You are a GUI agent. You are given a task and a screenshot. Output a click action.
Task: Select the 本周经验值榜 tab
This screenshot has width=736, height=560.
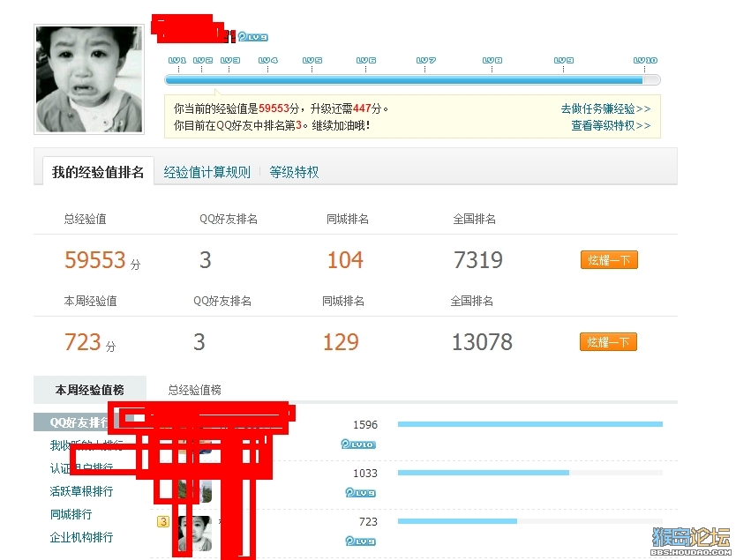click(90, 390)
